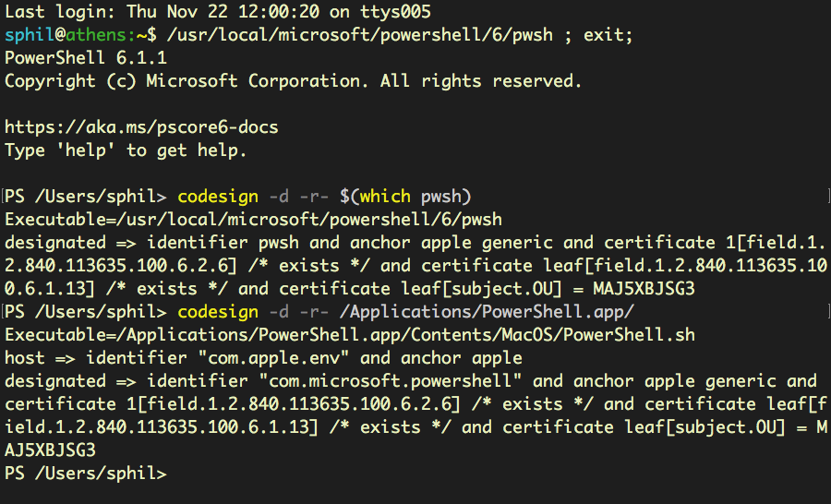Click the "Type 'help' to get help." line
The height and width of the screenshot is (504, 831).
coord(126,150)
